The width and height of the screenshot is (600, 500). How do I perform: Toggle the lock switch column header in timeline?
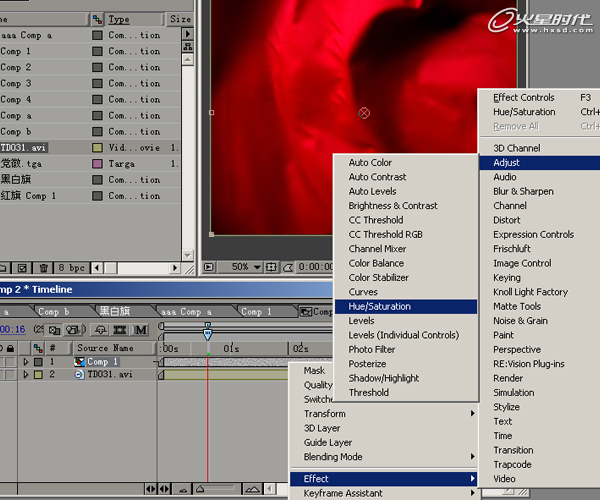(10, 348)
